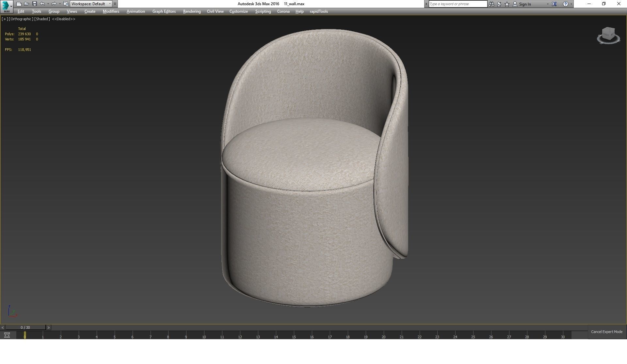Viewport: 627px width, 364px height.
Task: Expand the InfoCenter search arrow
Action: 426,4
